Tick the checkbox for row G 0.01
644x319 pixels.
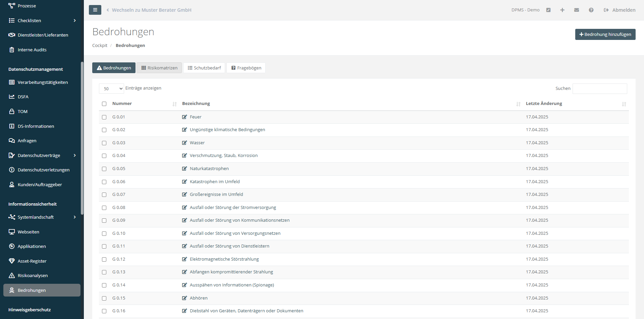pyautogui.click(x=104, y=117)
